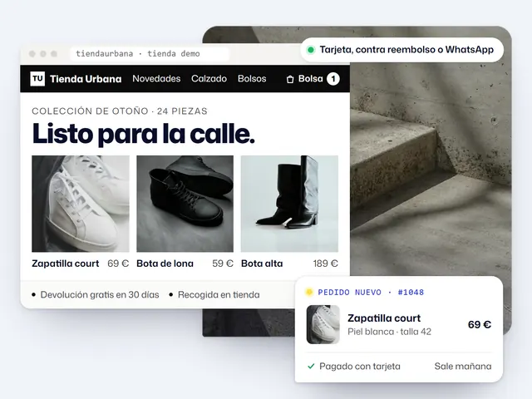Click the 189 € price
The width and height of the screenshot is (532, 399).
pos(325,264)
